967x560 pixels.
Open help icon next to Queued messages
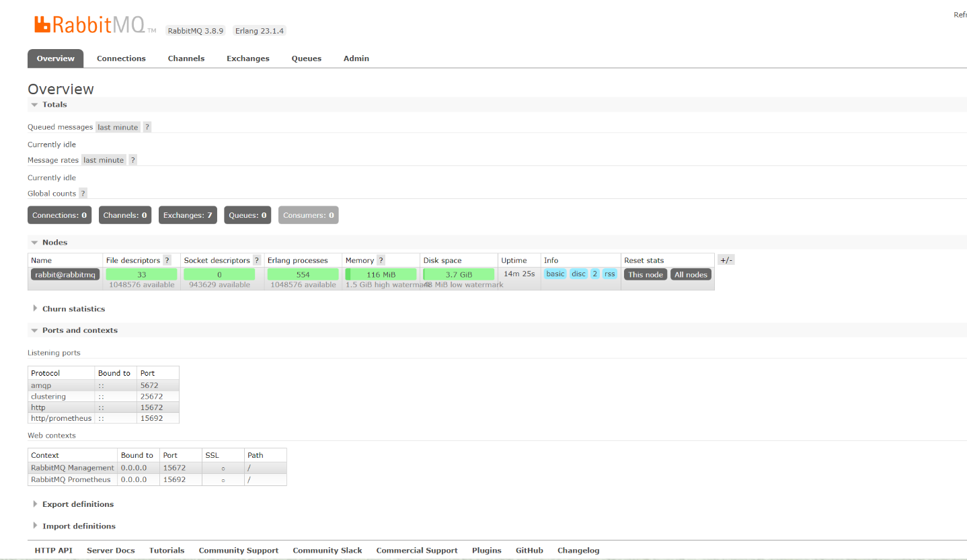147,127
